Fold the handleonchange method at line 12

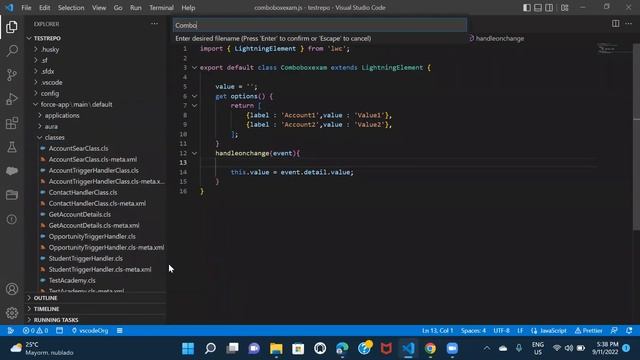[194, 153]
